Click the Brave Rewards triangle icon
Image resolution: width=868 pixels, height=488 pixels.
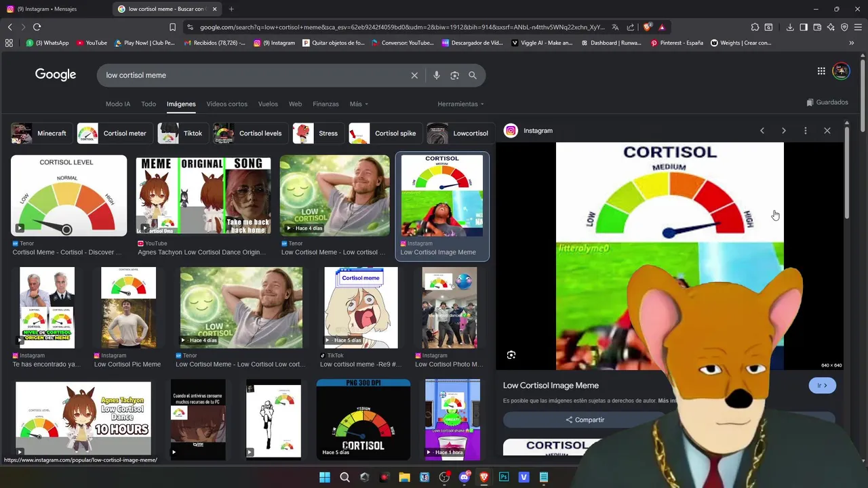(662, 27)
